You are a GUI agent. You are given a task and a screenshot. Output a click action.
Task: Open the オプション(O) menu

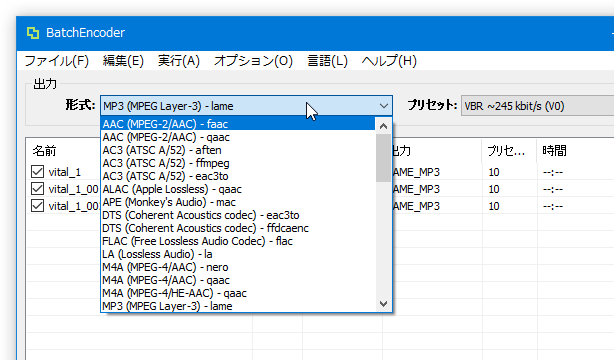(x=253, y=61)
